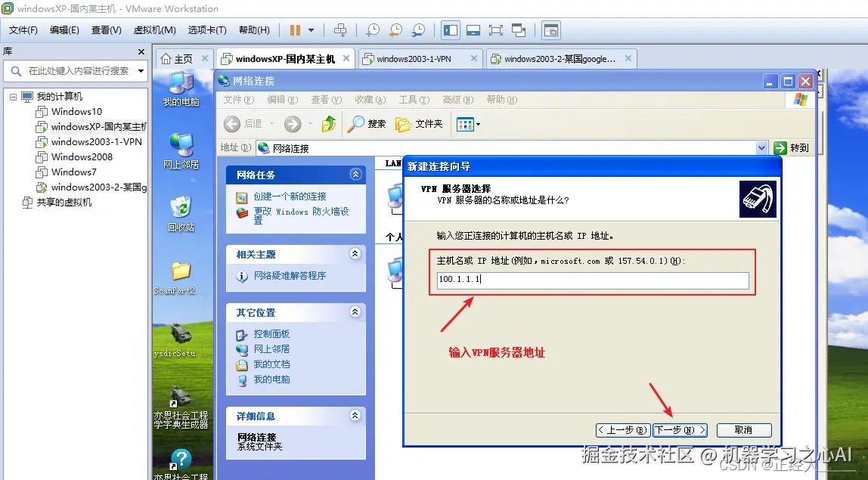
Task: Collapse the 其它位置 panel section
Action: (x=355, y=312)
